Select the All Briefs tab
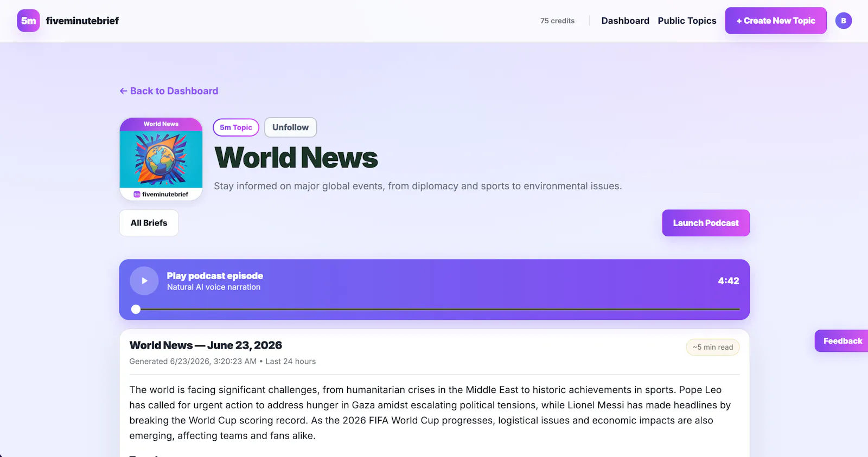Image resolution: width=868 pixels, height=457 pixels. [x=149, y=223]
